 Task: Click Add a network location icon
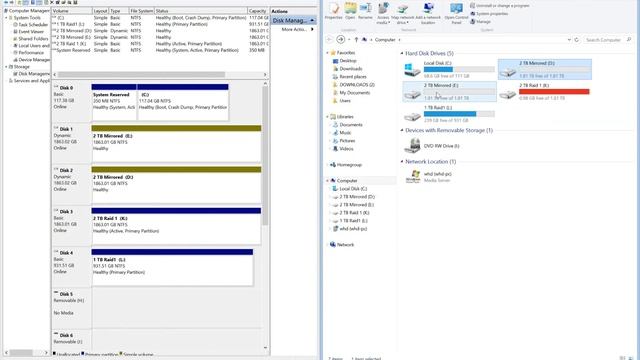[x=428, y=13]
